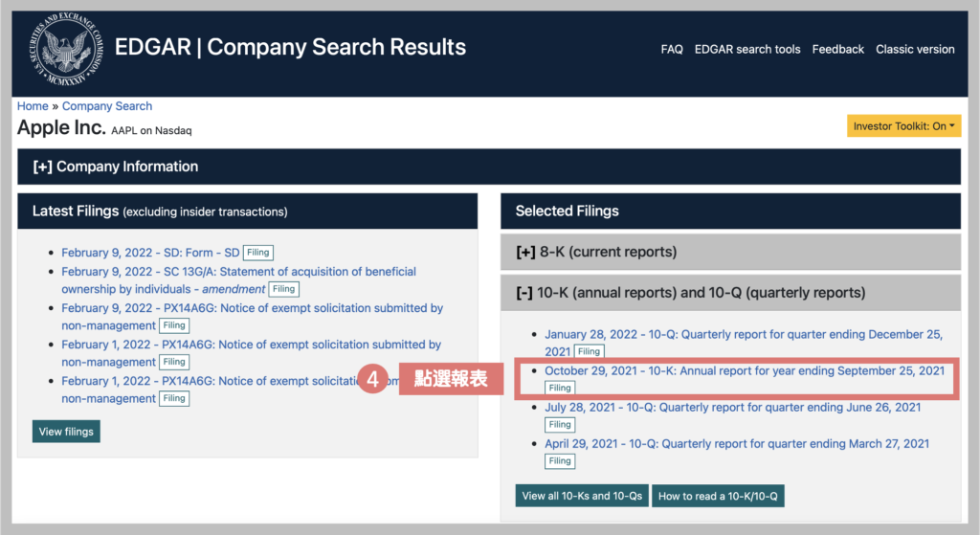This screenshot has height=535, width=980.
Task: Click Filing badge beside SD Form
Action: pyautogui.click(x=258, y=253)
